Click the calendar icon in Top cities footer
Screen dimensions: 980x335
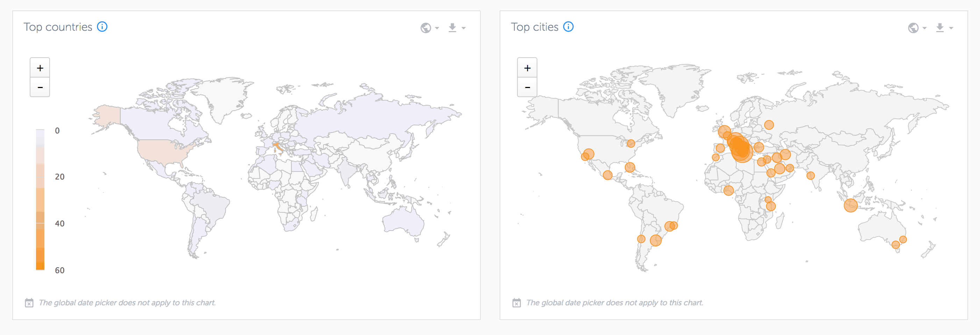coord(516,303)
